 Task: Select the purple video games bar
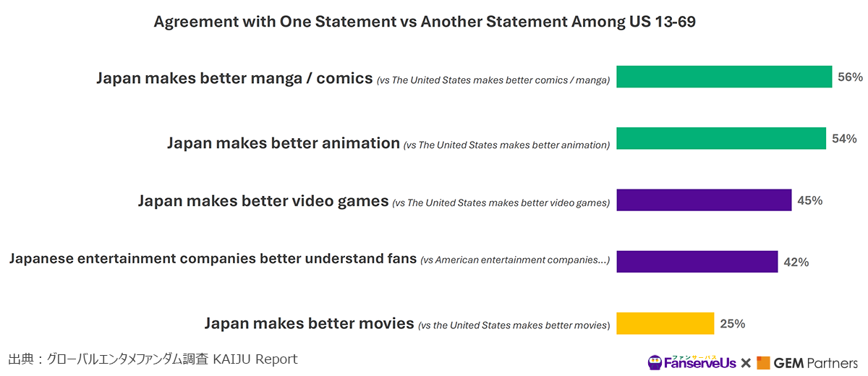pos(704,200)
